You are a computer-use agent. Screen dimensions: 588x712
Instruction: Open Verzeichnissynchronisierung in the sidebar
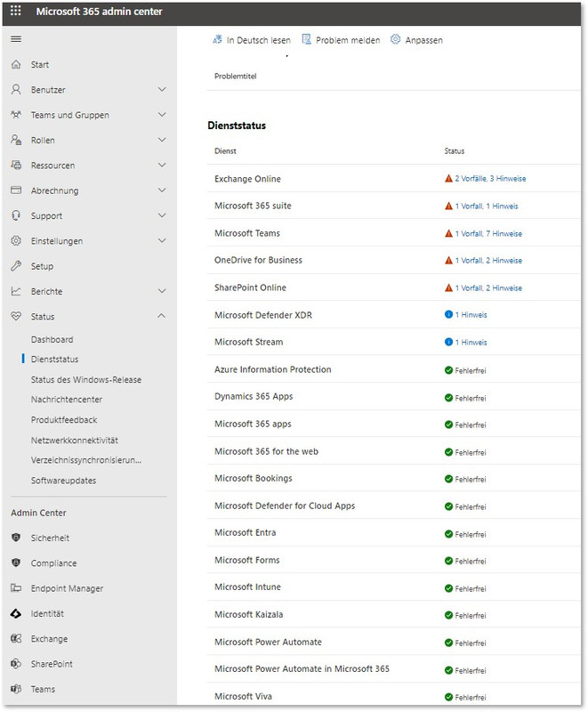coord(86,460)
